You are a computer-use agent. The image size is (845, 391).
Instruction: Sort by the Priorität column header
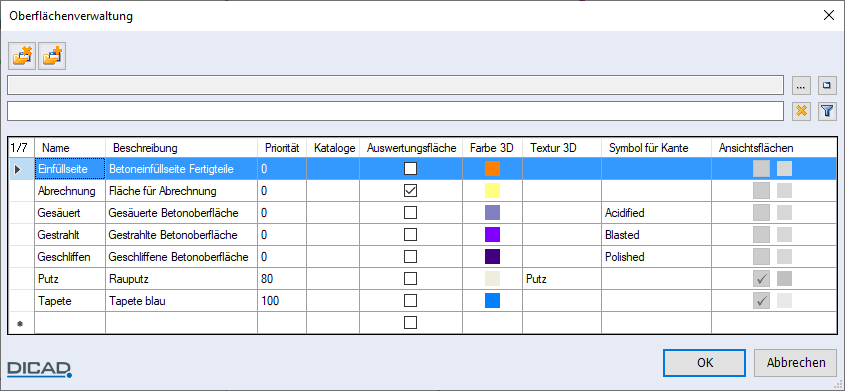point(282,148)
